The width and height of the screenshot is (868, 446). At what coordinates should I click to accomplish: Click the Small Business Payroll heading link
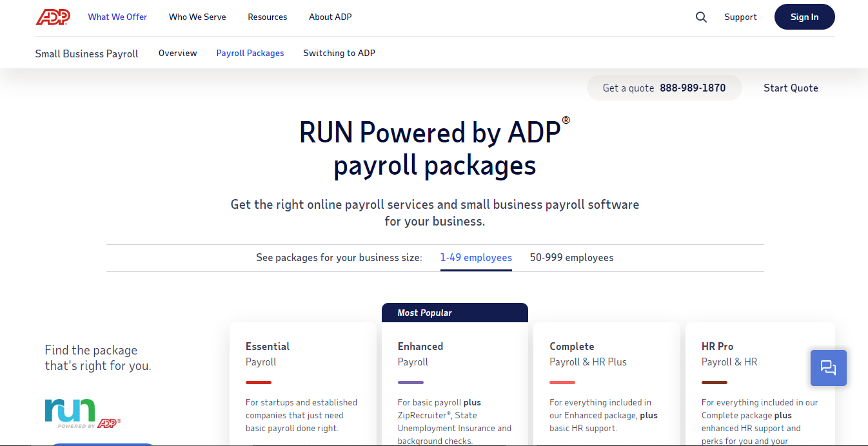tap(87, 54)
